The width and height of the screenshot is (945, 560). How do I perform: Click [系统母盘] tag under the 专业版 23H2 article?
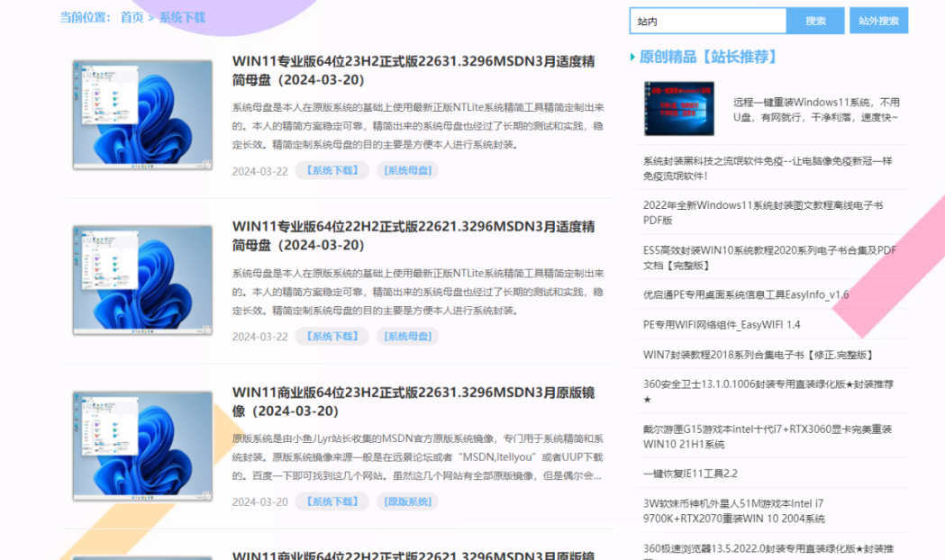[408, 170]
